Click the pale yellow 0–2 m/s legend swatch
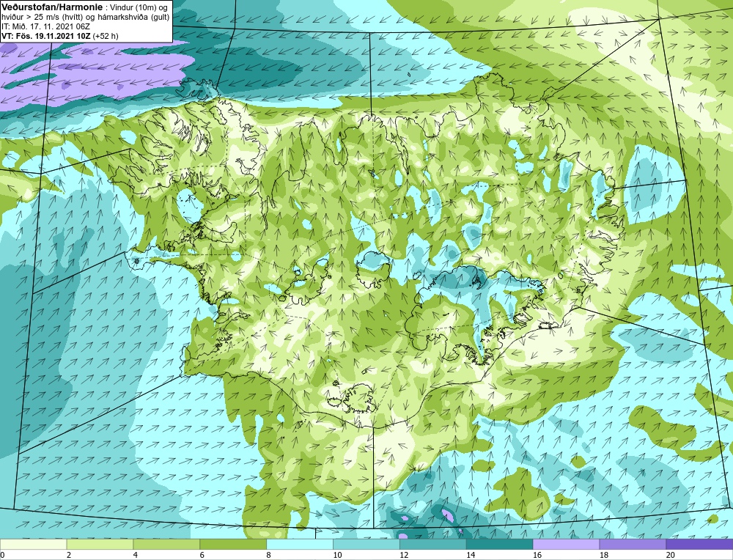Image resolution: width=733 pixels, height=560 pixels. [34, 544]
